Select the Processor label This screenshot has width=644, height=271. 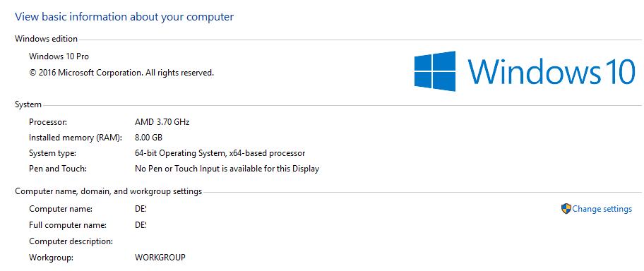point(48,122)
